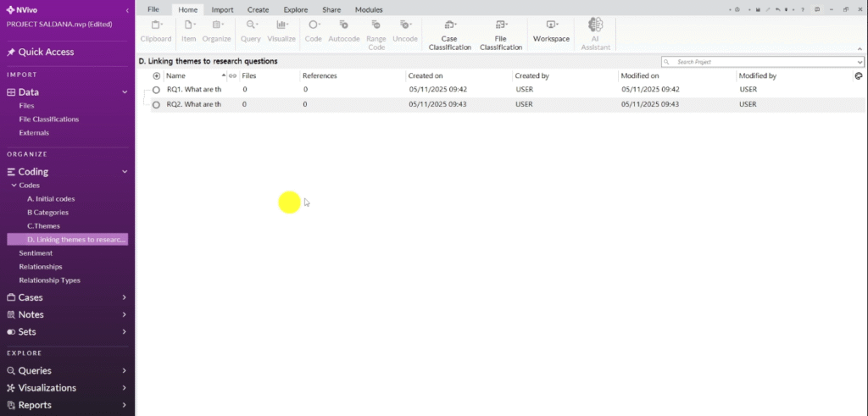Expand the Visualizations sidebar section

(x=124, y=388)
